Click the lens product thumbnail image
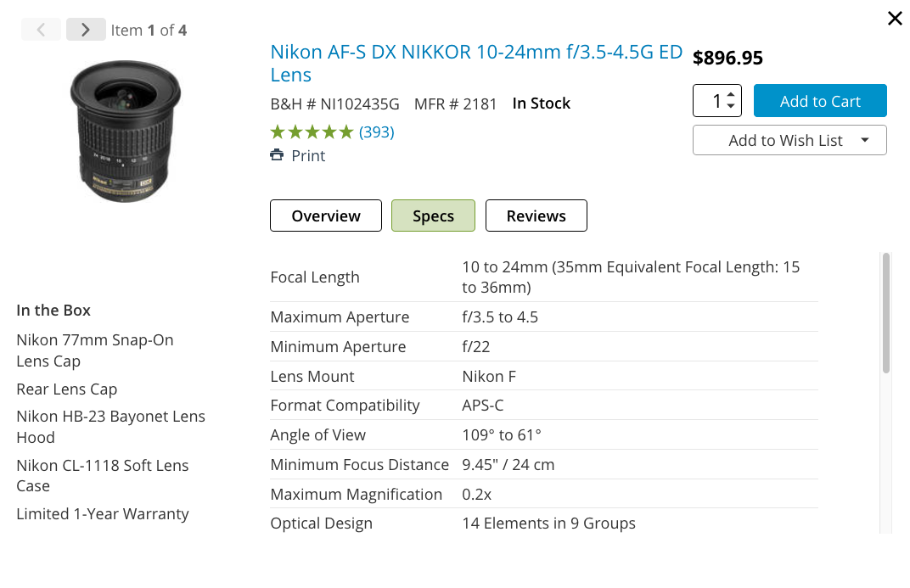The height and width of the screenshot is (588, 910). click(x=126, y=131)
